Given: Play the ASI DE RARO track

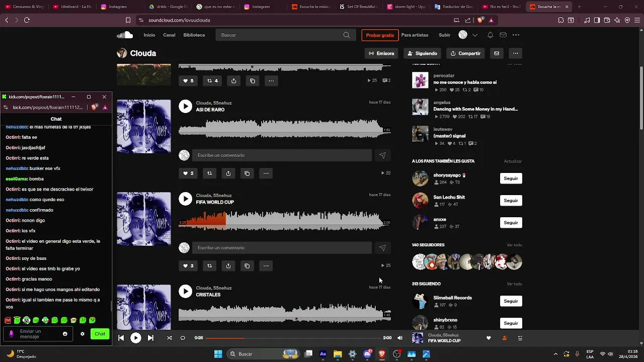Looking at the screenshot, I should tap(186, 106).
